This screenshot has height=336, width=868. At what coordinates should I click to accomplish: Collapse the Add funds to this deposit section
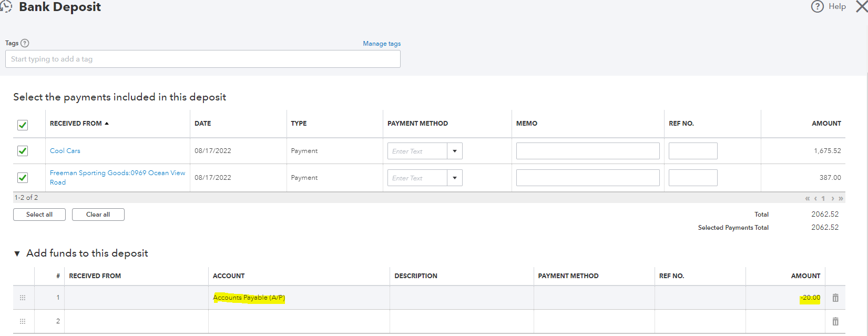[x=17, y=253]
